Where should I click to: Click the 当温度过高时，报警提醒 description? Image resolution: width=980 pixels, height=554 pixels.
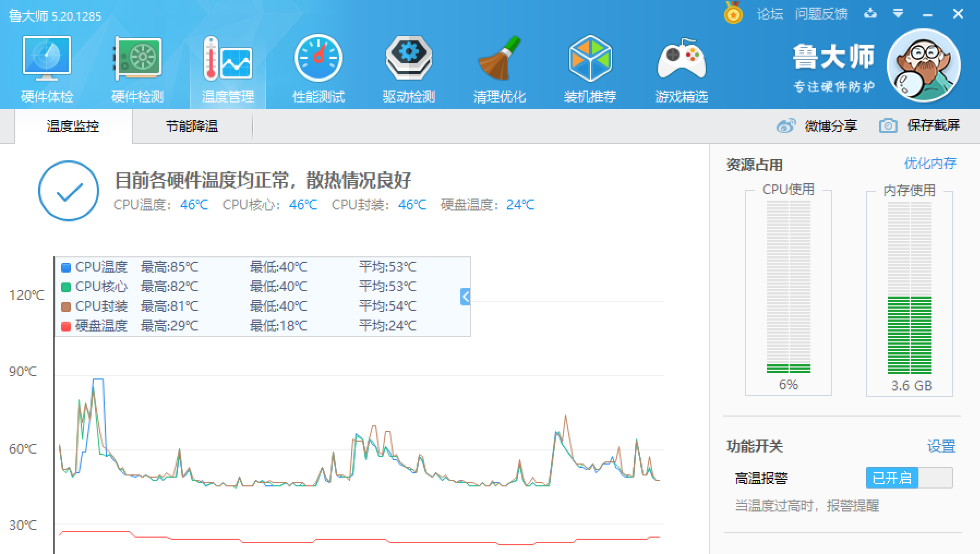pyautogui.click(x=807, y=505)
